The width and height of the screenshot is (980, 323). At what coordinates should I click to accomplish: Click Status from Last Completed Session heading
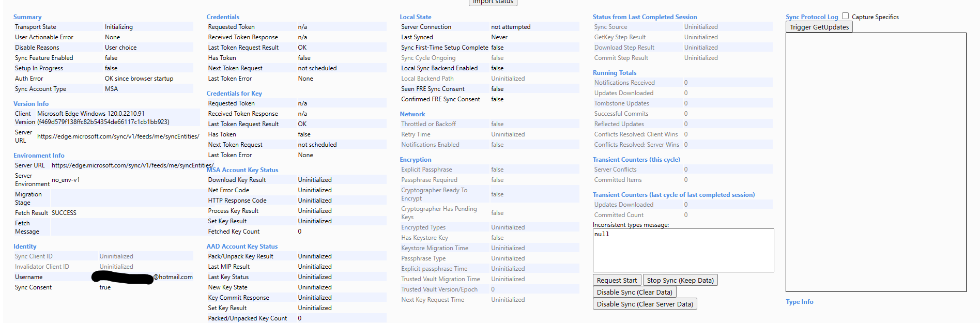[645, 17]
